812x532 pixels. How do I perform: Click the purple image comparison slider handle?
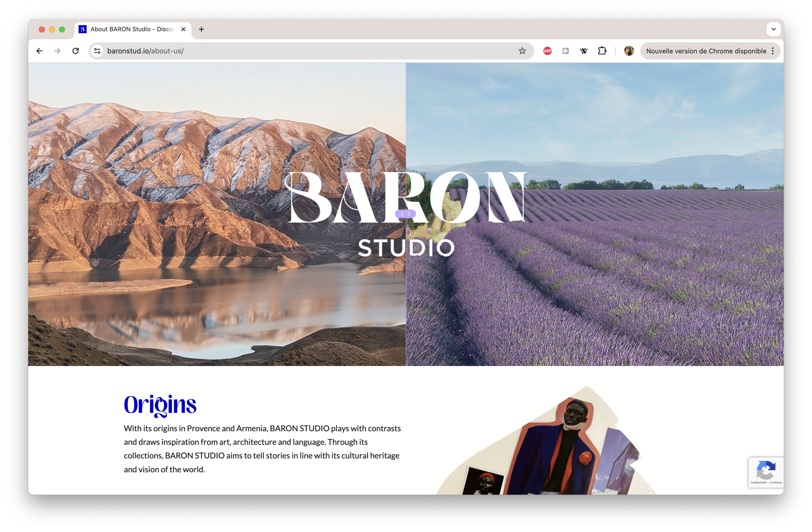coord(406,214)
